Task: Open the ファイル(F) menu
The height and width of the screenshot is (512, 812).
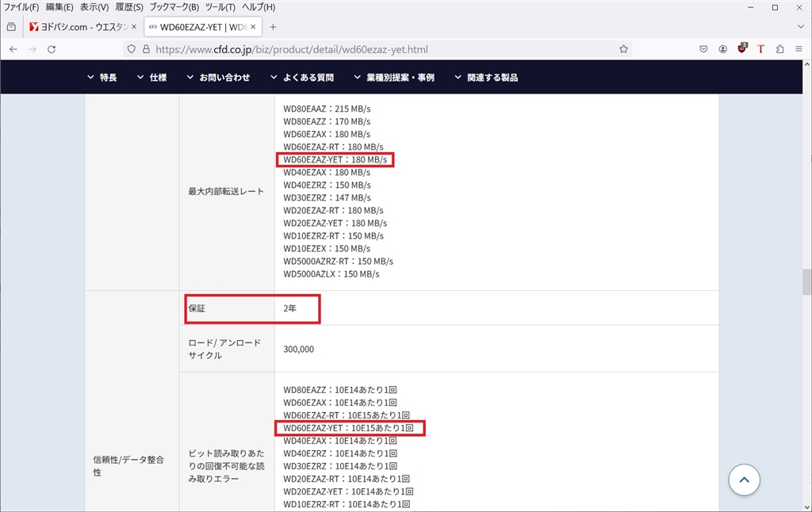Action: click(21, 7)
